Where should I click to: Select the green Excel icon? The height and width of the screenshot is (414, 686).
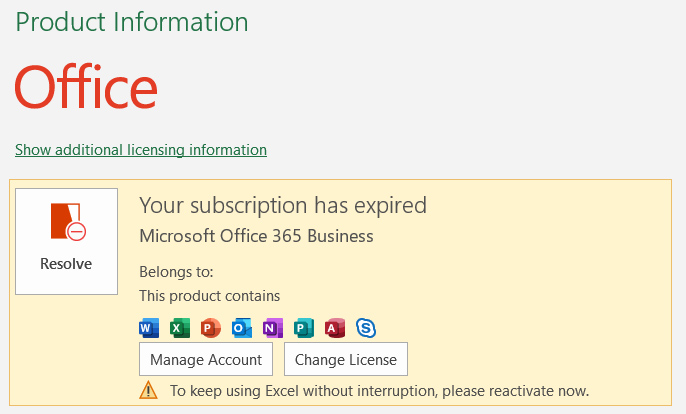[180, 328]
